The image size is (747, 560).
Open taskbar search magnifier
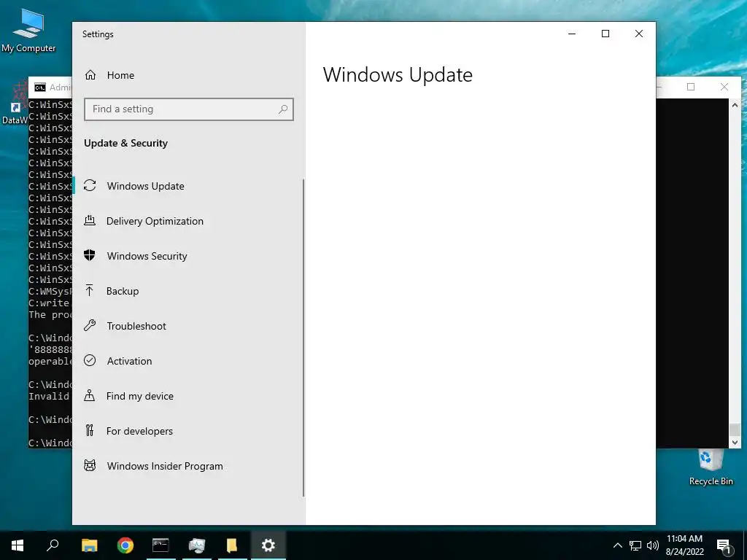point(53,545)
